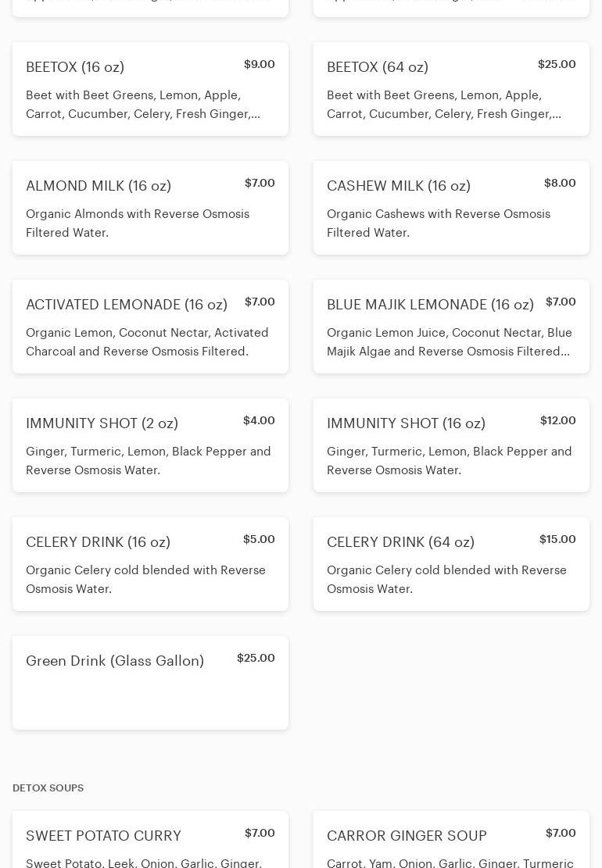Click the $12.00 Immunity Shot price
The image size is (602, 868).
point(557,420)
